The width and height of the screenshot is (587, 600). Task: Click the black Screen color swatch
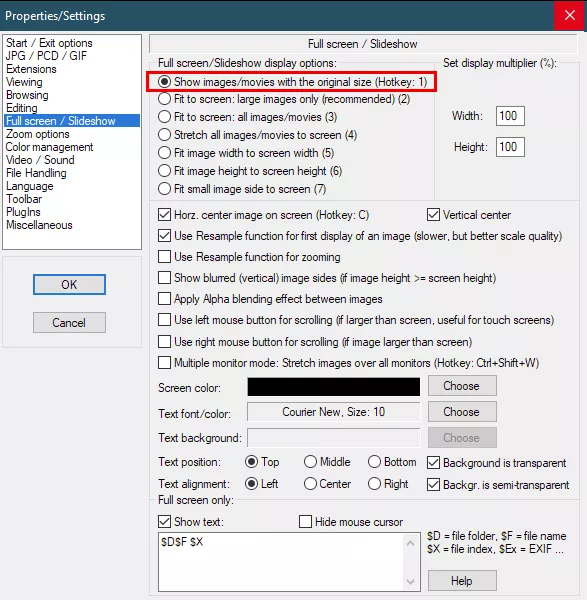[x=334, y=387]
